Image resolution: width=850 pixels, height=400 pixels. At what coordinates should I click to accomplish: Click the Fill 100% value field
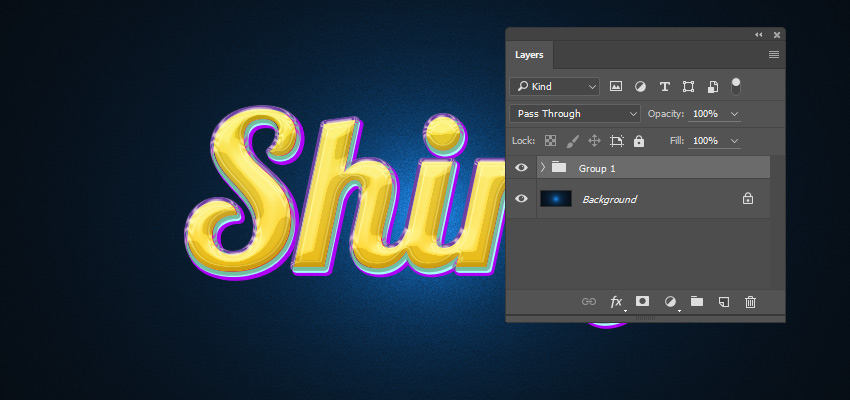click(707, 141)
